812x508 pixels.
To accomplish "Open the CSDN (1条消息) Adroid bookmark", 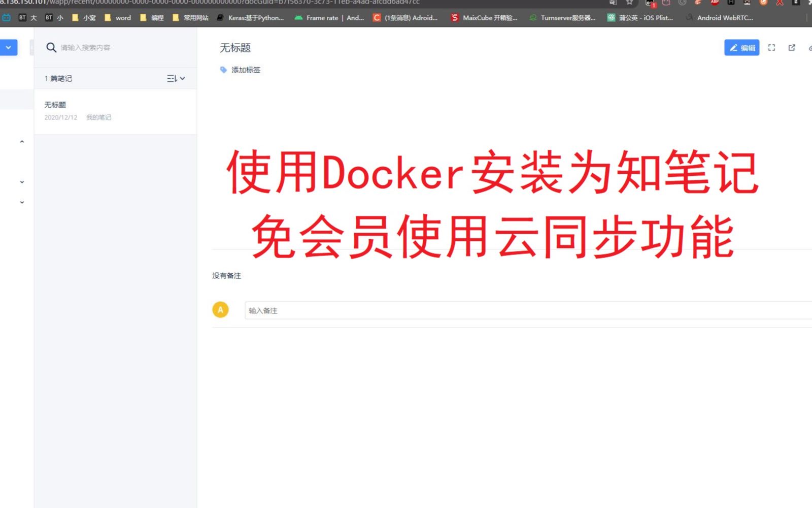I will tap(405, 18).
